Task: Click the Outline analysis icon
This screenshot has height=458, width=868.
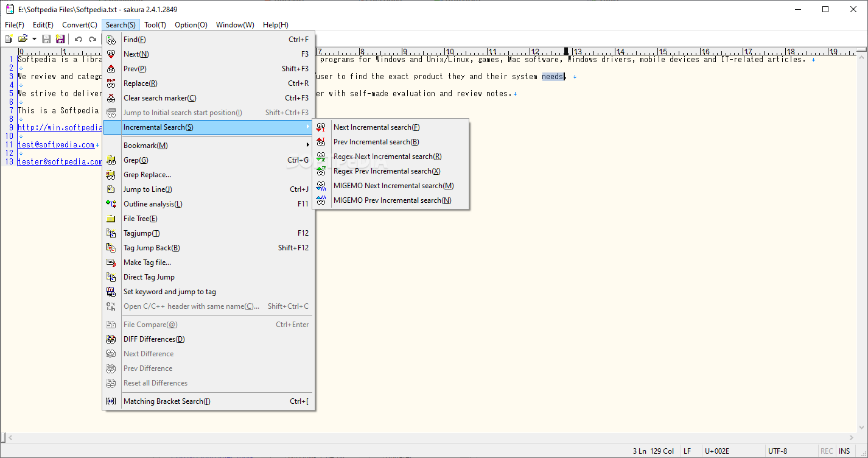Action: coord(111,204)
